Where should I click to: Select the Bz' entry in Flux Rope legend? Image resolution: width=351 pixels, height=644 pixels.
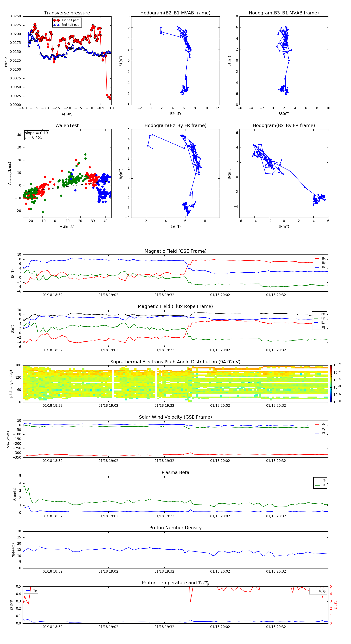[320, 323]
